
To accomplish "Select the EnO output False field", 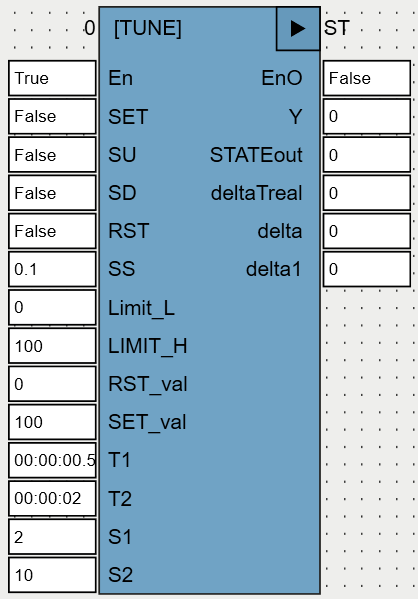I will 367,78.
